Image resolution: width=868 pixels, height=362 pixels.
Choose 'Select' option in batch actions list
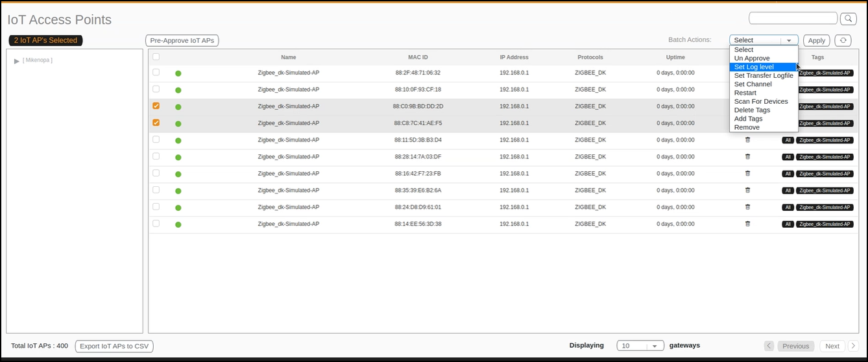coord(764,50)
